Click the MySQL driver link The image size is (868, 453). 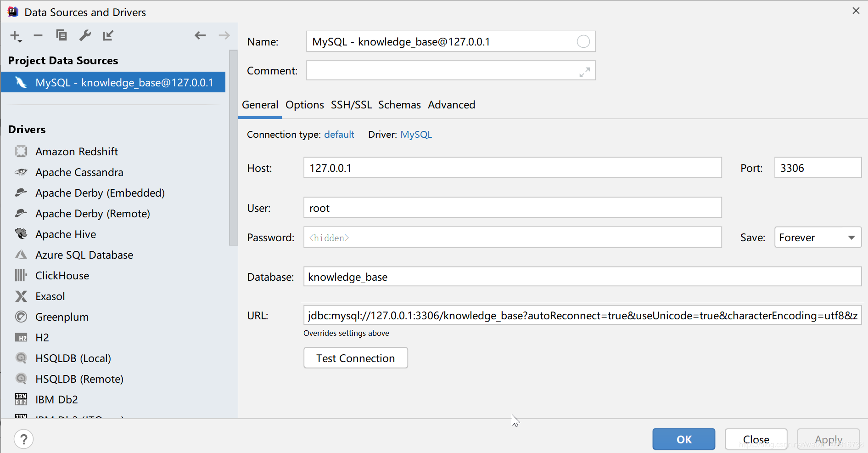click(x=416, y=135)
